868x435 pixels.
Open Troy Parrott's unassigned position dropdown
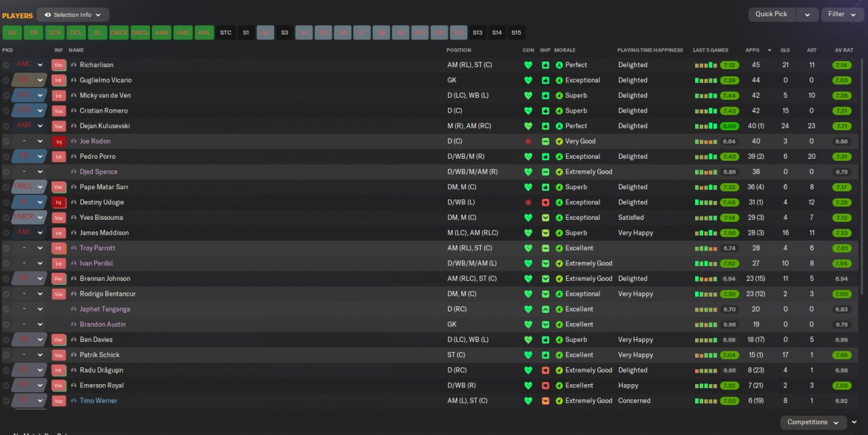tap(30, 248)
